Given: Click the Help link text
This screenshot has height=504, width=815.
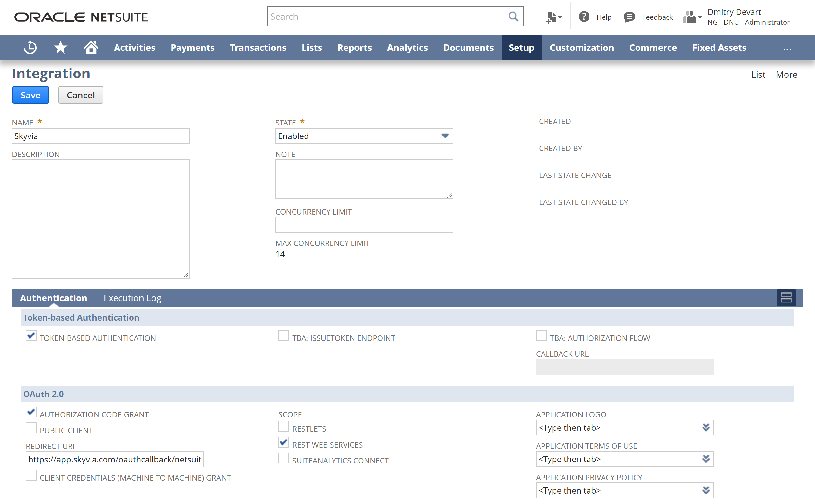Looking at the screenshot, I should tap(603, 17).
